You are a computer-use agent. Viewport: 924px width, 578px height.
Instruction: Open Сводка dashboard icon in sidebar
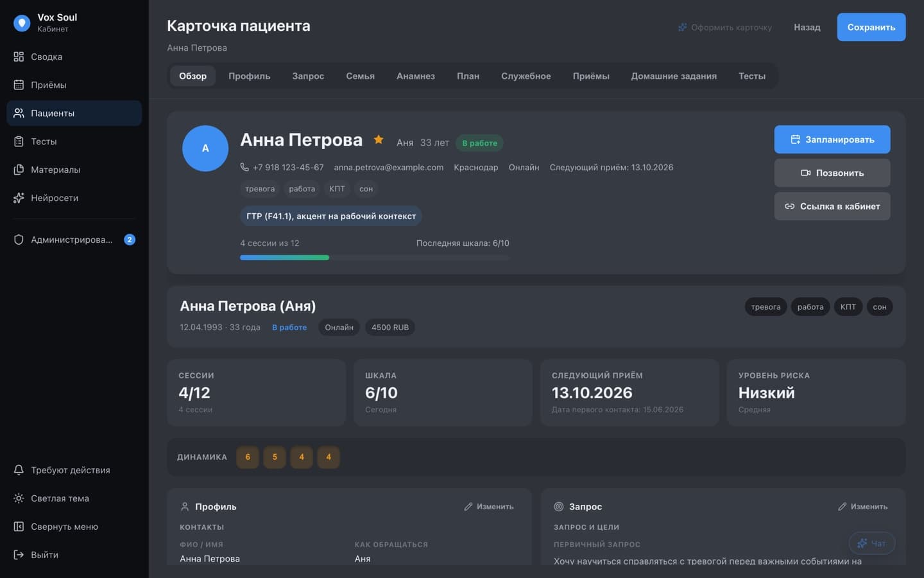[19, 57]
